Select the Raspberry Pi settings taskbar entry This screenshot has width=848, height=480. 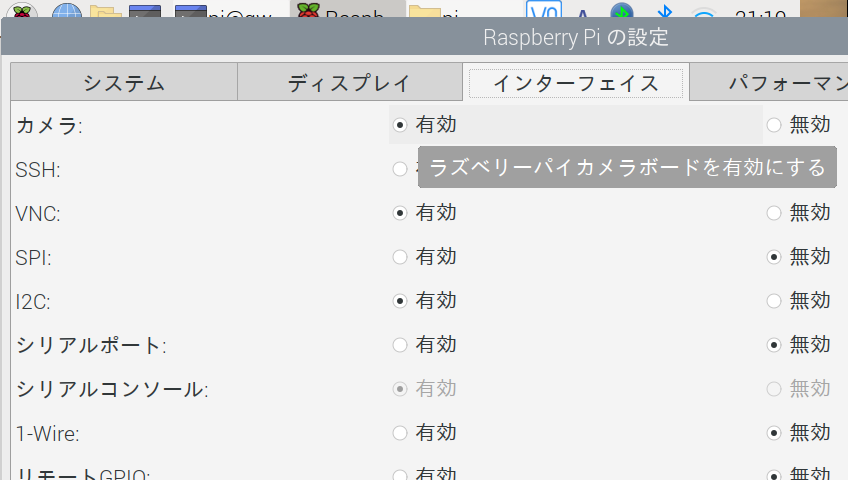click(348, 9)
